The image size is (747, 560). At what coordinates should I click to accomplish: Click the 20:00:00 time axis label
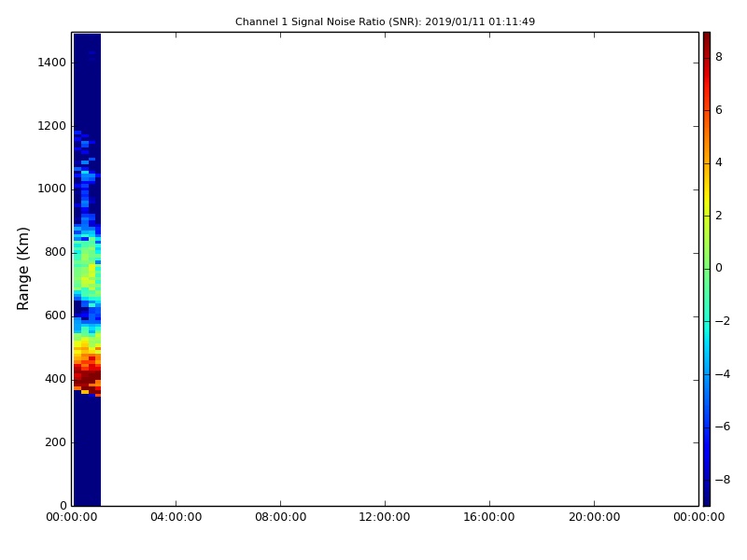coord(594,517)
